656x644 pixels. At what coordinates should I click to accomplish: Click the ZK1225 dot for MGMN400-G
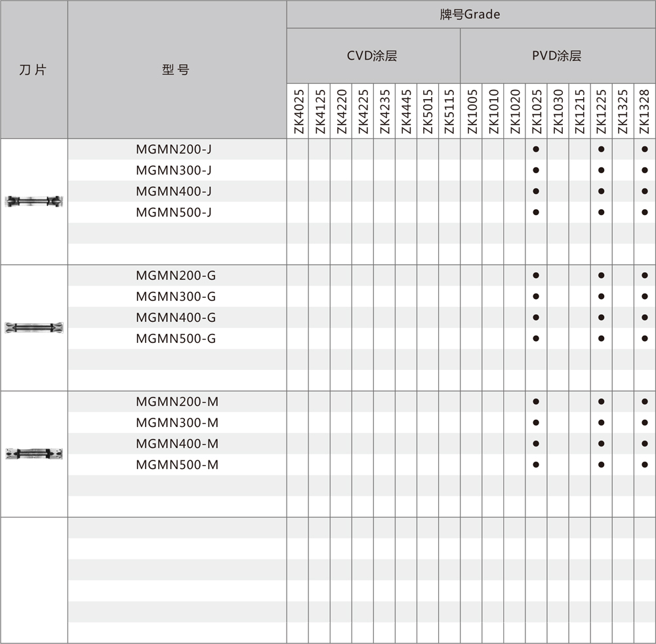tap(601, 317)
